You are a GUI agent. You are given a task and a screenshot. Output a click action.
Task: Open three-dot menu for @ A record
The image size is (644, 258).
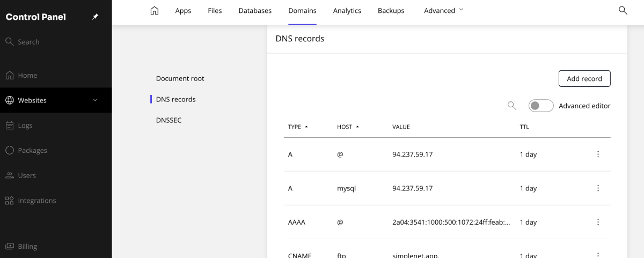pyautogui.click(x=598, y=154)
